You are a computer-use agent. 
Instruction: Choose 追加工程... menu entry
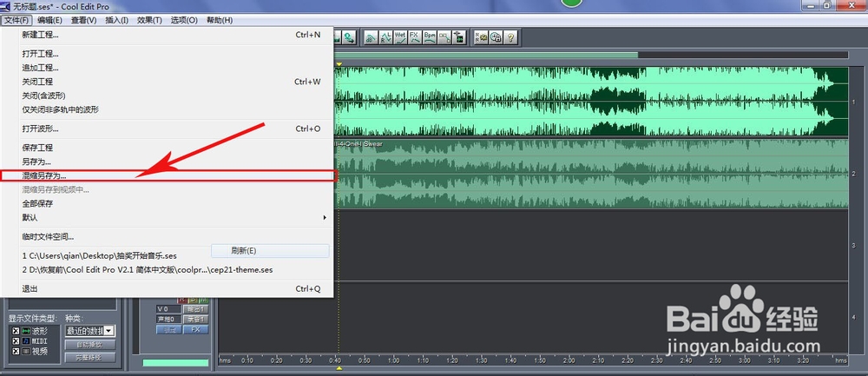[x=168, y=68]
